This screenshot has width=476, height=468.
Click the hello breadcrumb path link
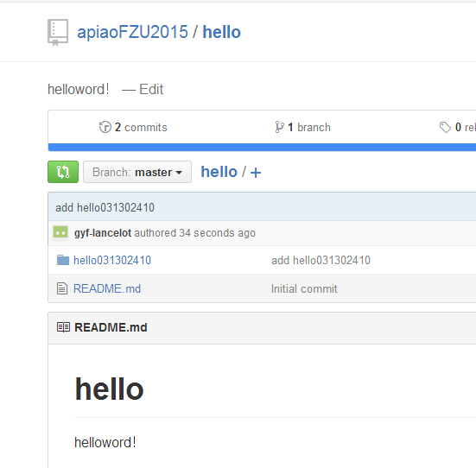coord(219,172)
